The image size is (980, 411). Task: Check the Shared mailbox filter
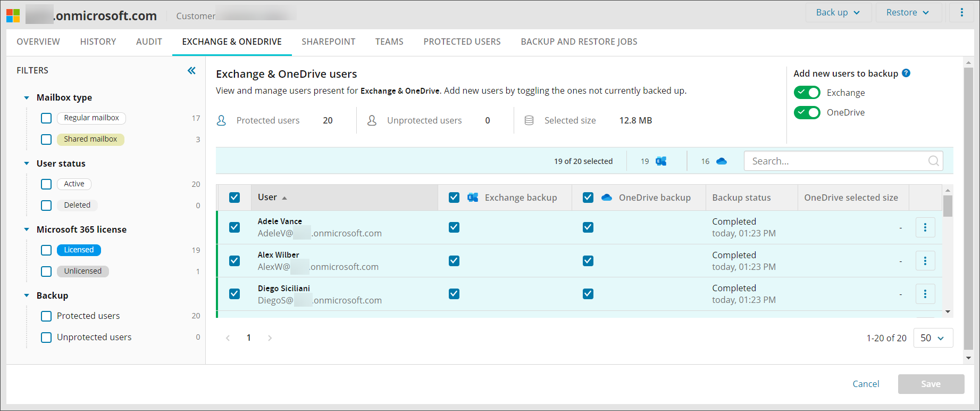46,139
